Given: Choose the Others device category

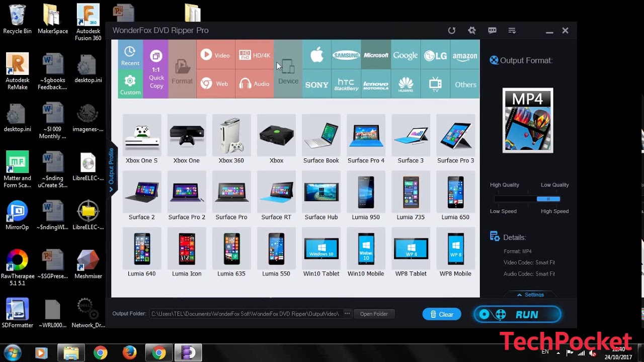Looking at the screenshot, I should [x=465, y=84].
